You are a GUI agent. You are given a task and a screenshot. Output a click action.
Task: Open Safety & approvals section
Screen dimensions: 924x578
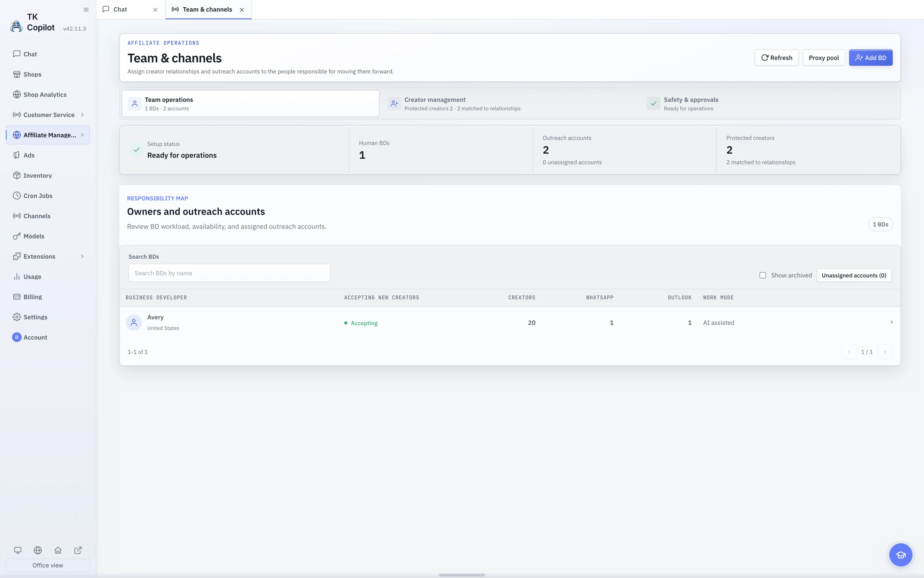769,104
